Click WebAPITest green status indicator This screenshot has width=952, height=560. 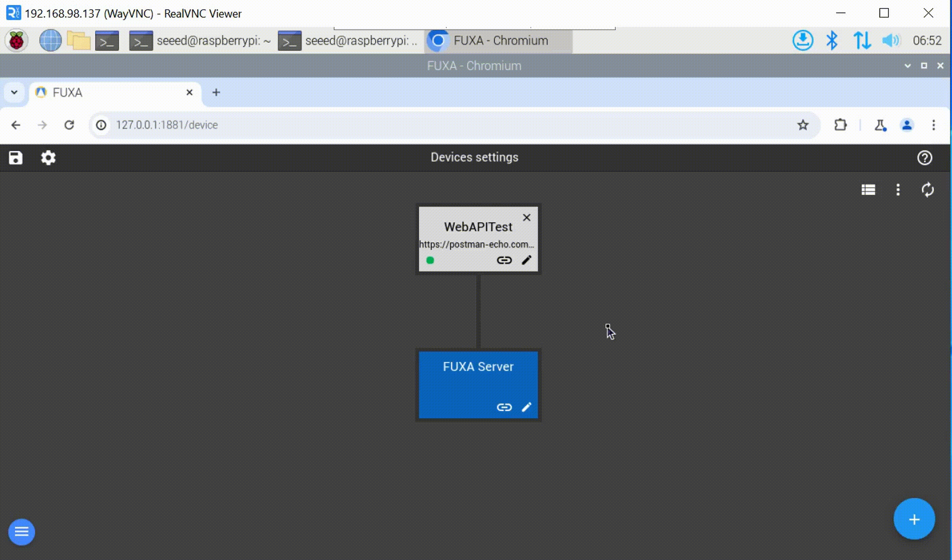[430, 261]
